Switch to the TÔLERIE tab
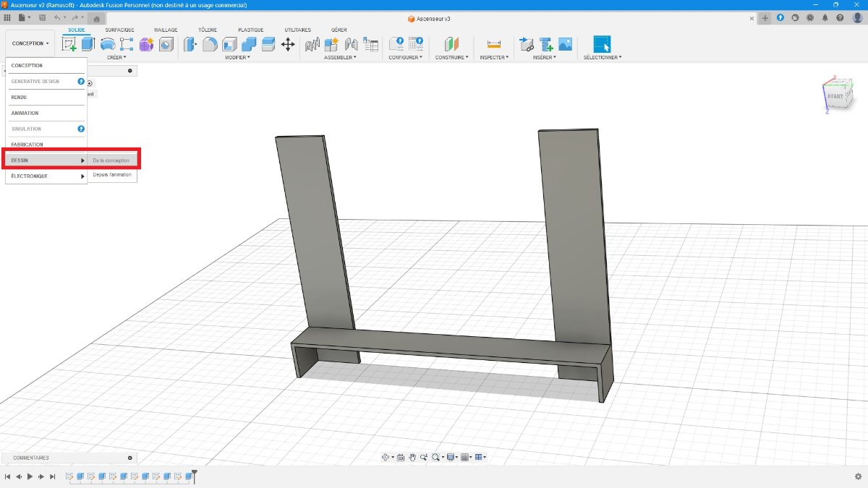Image resolution: width=868 pixels, height=488 pixels. [208, 30]
